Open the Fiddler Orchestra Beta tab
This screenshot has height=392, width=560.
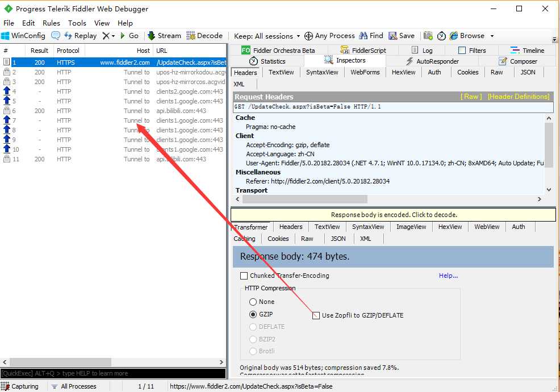click(278, 51)
